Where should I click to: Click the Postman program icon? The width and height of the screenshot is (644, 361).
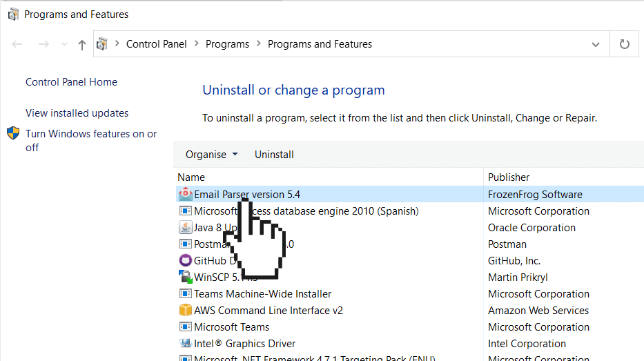click(x=186, y=244)
